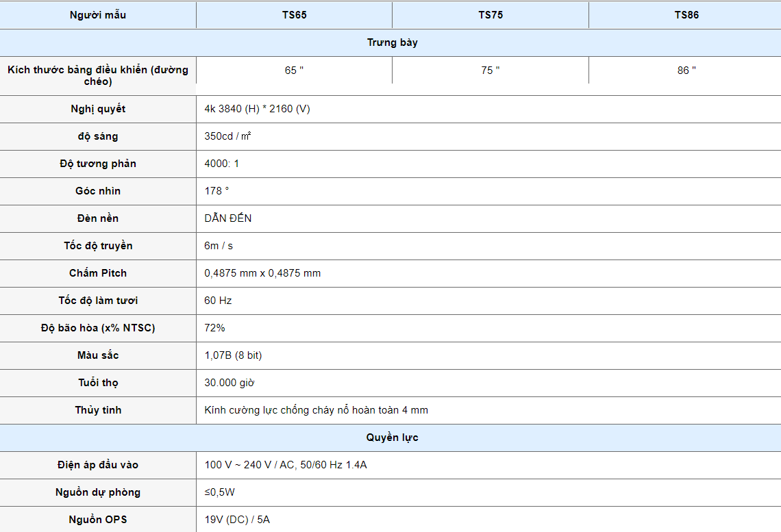Image resolution: width=781 pixels, height=532 pixels.
Task: Click the 'Nghị quyết' row label
Action: (x=98, y=109)
